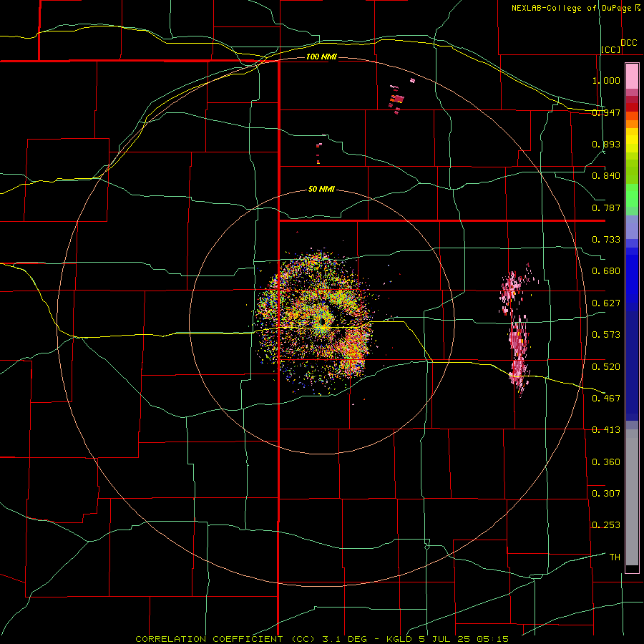Select the 0.680 scale value
The width and height of the screenshot is (644, 644).
point(606,271)
